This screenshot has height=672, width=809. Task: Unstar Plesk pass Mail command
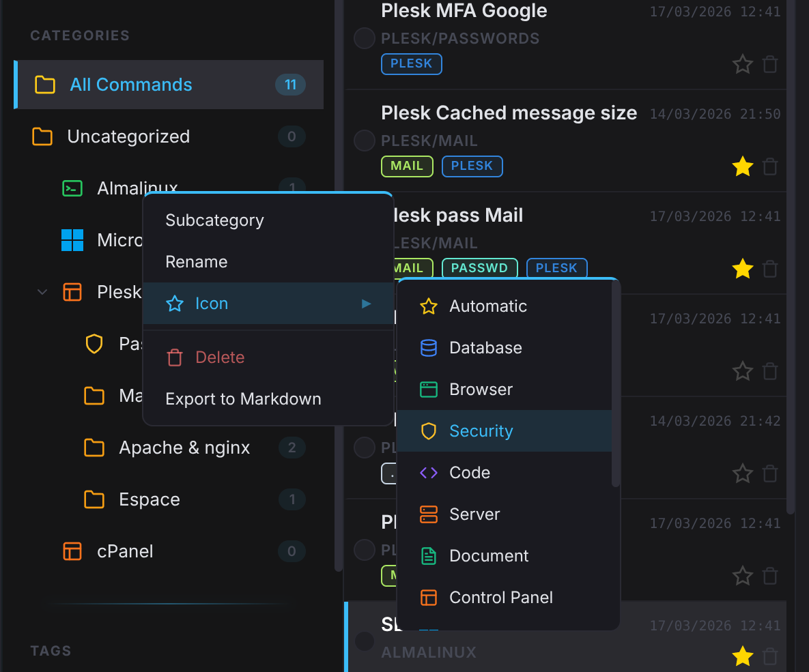coord(743,269)
